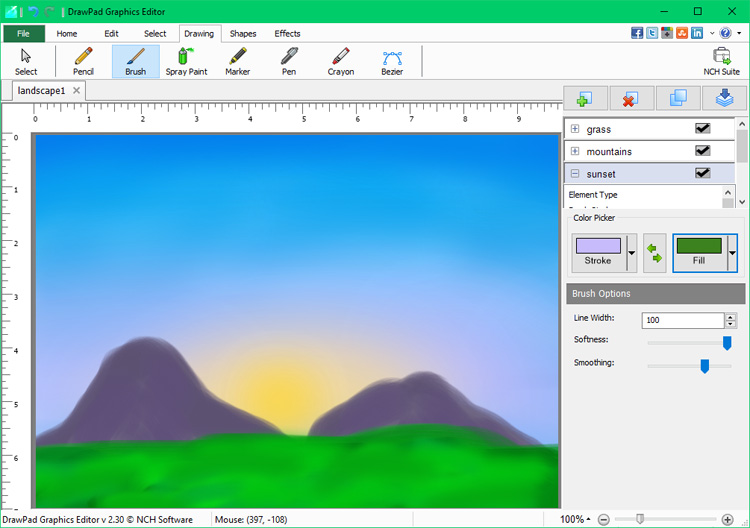Viewport: 750px width, 528px height.
Task: Collapse the sunset layer properties
Action: tap(575, 173)
